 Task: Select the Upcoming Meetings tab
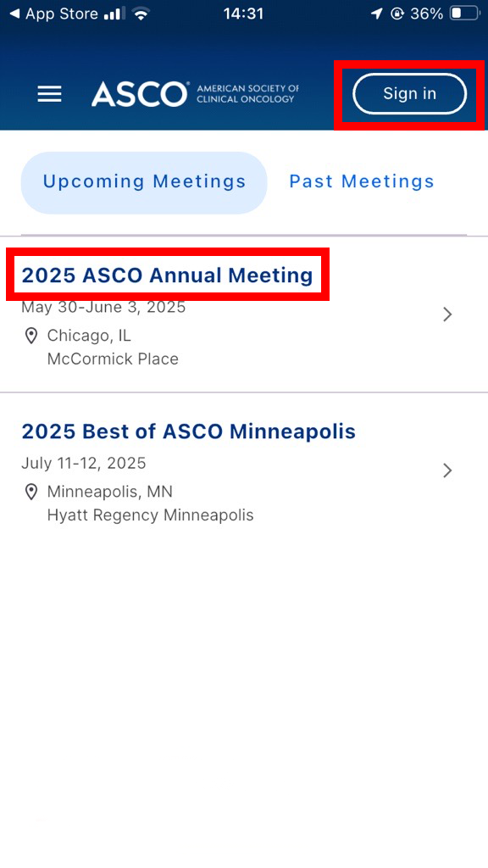(143, 181)
